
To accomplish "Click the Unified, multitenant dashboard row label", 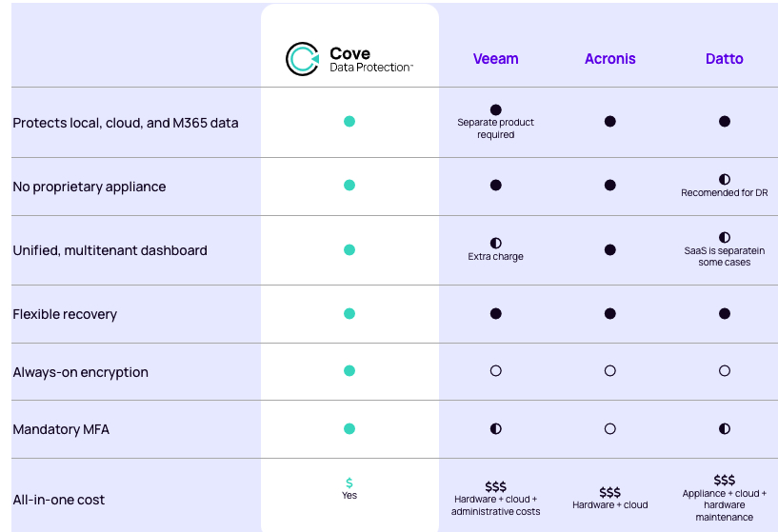I will pyautogui.click(x=110, y=250).
